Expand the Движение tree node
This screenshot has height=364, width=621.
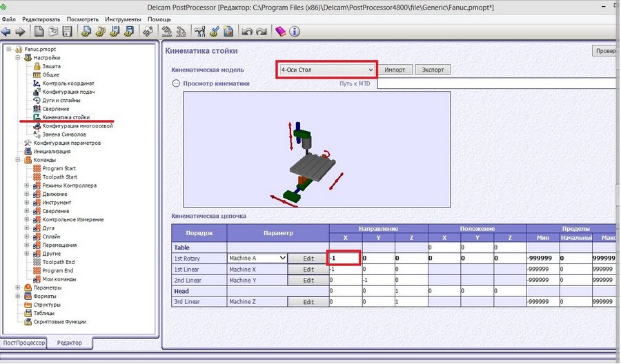pos(27,194)
